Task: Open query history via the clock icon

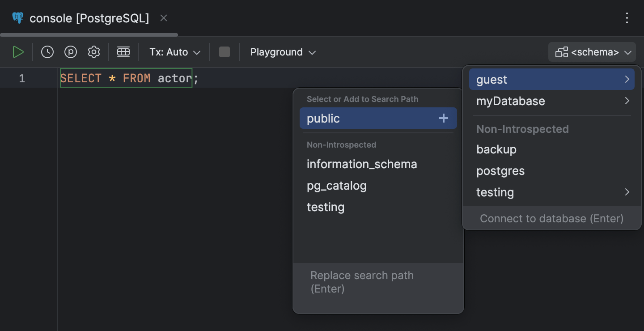Action: point(47,51)
